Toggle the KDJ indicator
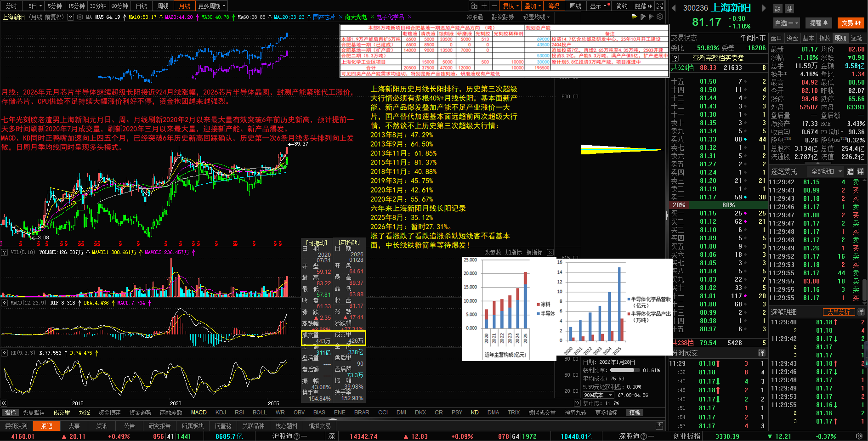Screen dimensions: 868x441 221,413
